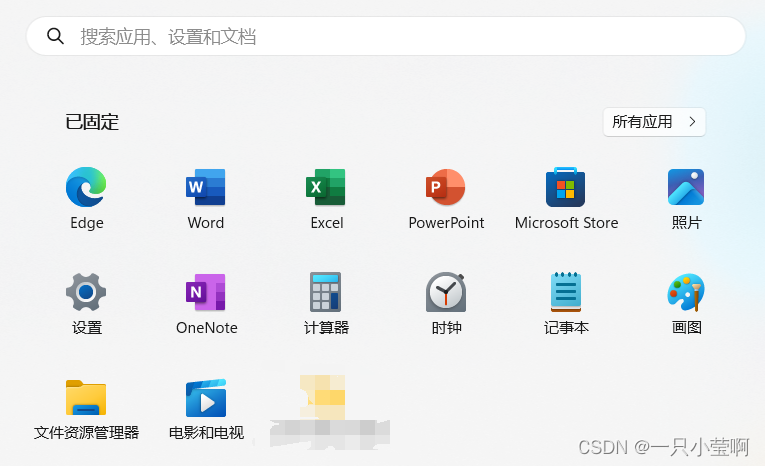Open the 计算器 calculator icon
Screen dimensions: 765x466
[x=325, y=292]
